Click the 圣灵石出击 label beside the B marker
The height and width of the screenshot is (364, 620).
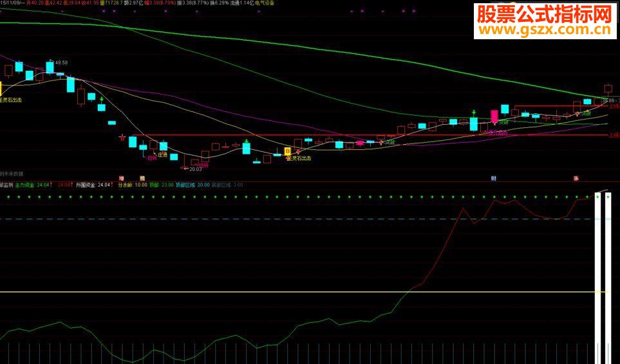[299, 158]
